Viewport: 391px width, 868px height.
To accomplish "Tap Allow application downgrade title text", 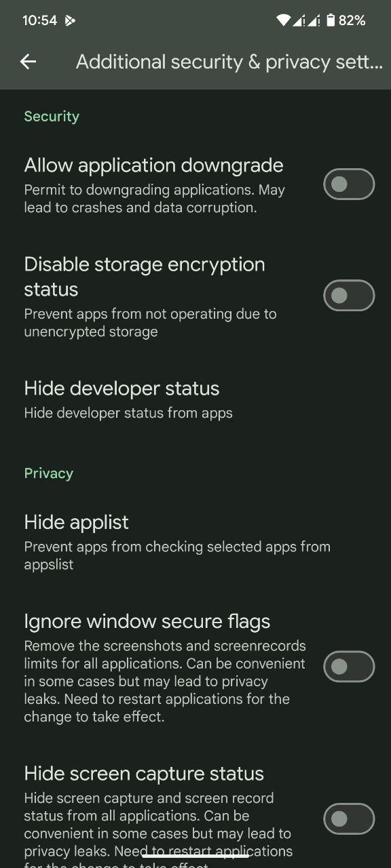I will click(x=153, y=165).
